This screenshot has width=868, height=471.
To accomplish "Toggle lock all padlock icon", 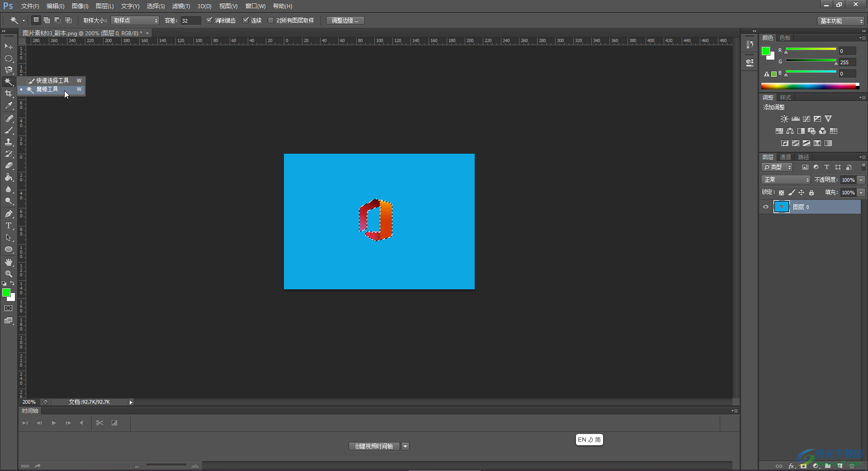I will pos(811,193).
